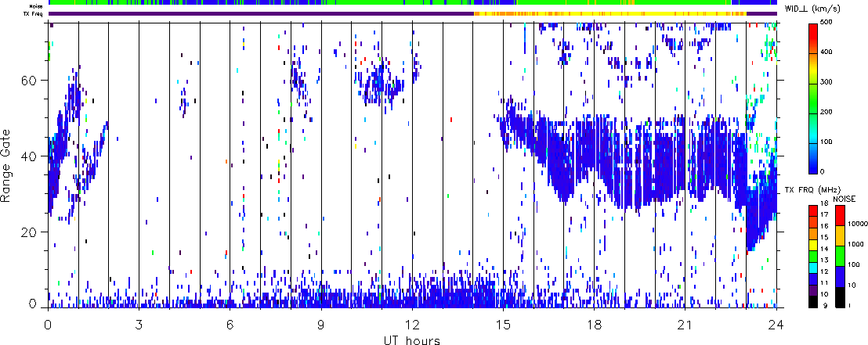Click the noise-level strip at top of plot
The width and height of the screenshot is (868, 345).
tap(412, 3)
